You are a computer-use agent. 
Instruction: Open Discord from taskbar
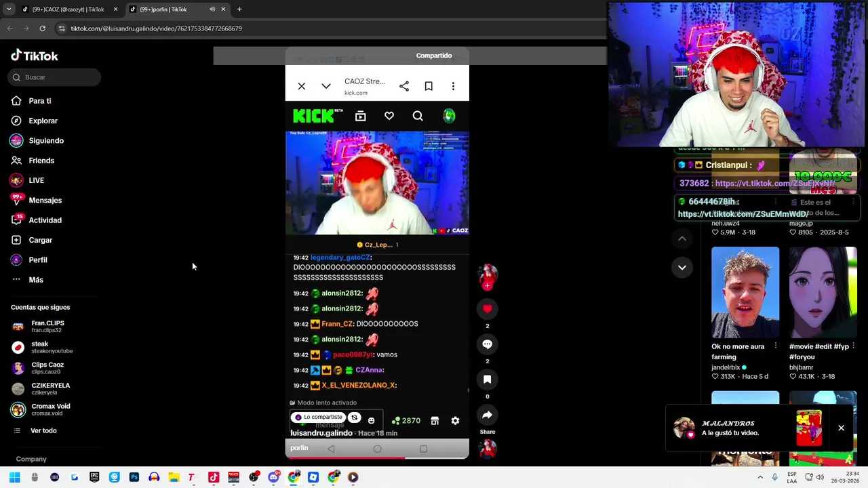click(x=273, y=477)
